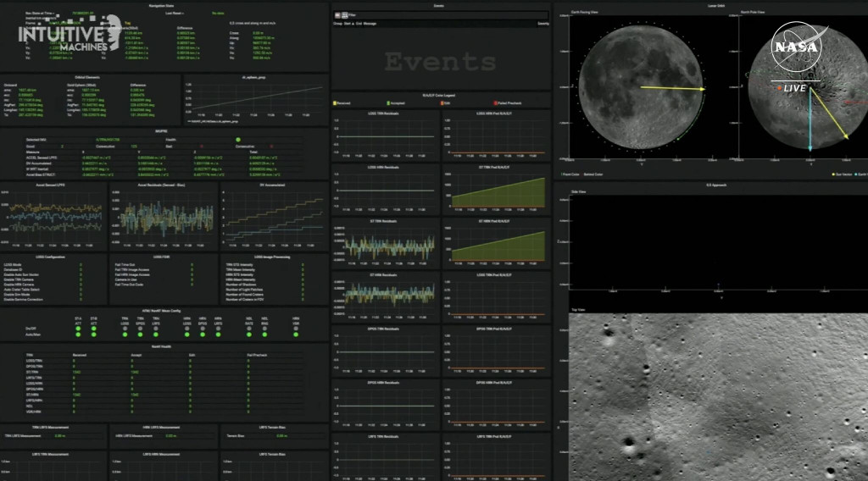Click the End column header in Events
The image size is (868, 481).
(359, 23)
